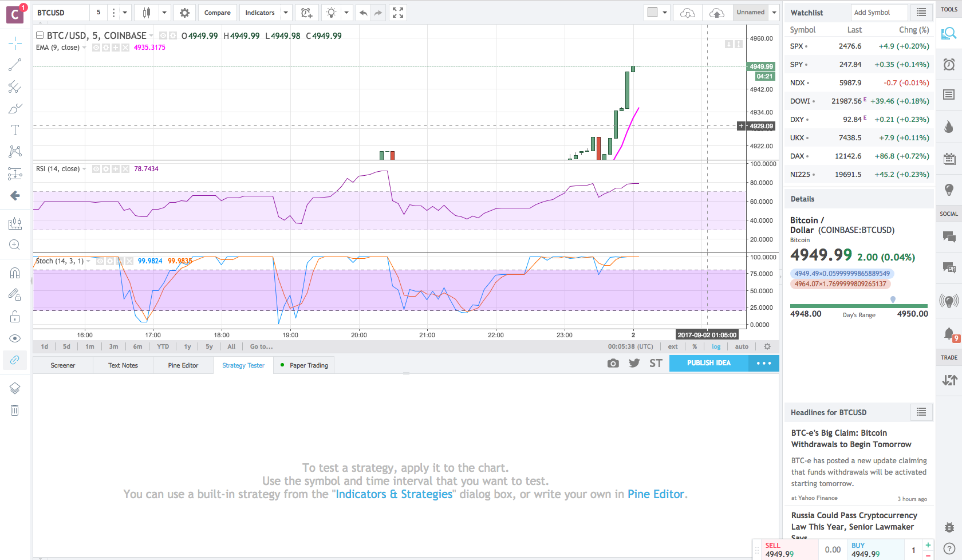Select the crosshair cursor tool
This screenshot has height=560, width=962.
coord(15,43)
